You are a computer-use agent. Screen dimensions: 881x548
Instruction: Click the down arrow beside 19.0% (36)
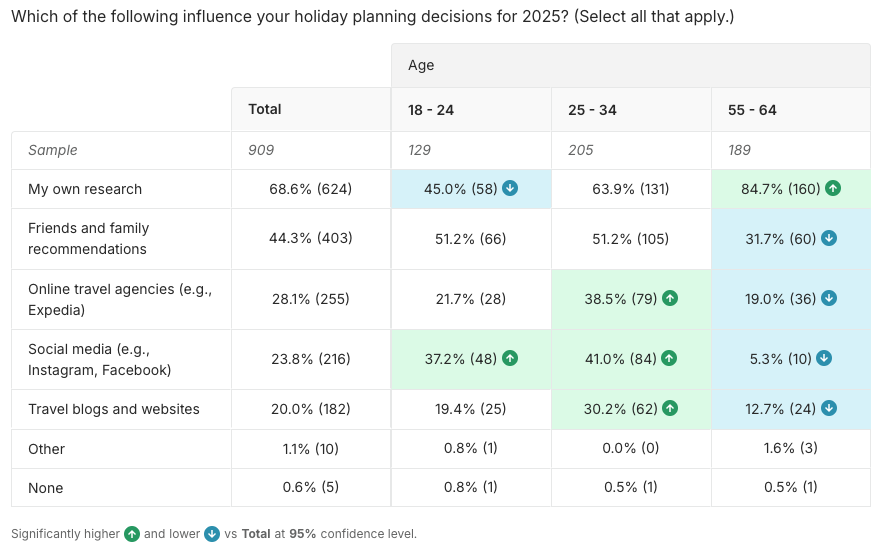(829, 298)
